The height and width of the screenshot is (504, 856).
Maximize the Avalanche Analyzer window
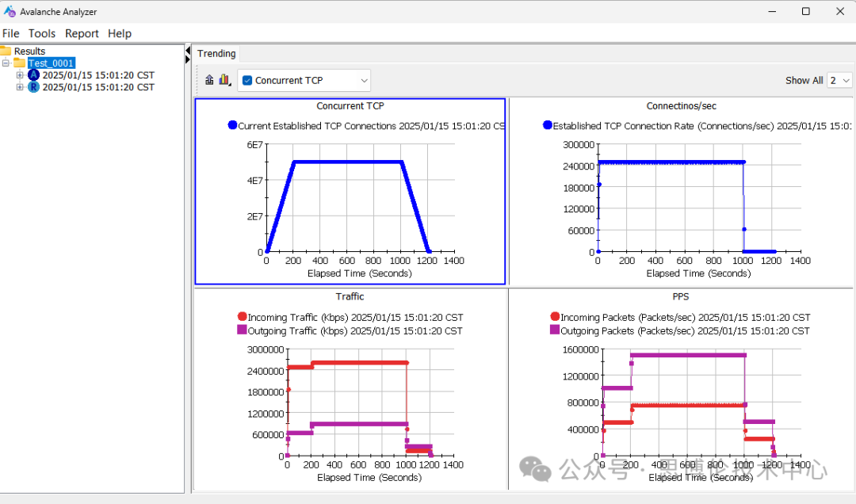(x=806, y=11)
